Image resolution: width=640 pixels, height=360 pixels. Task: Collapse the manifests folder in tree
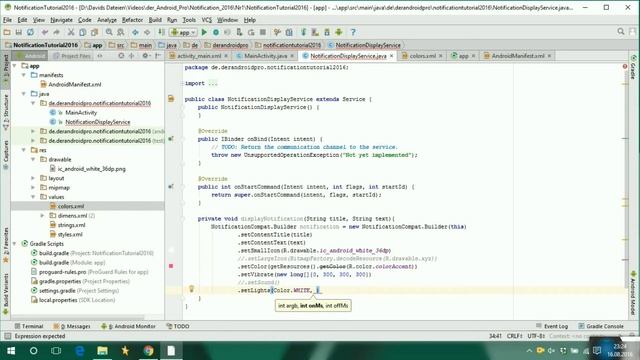[x=24, y=75]
